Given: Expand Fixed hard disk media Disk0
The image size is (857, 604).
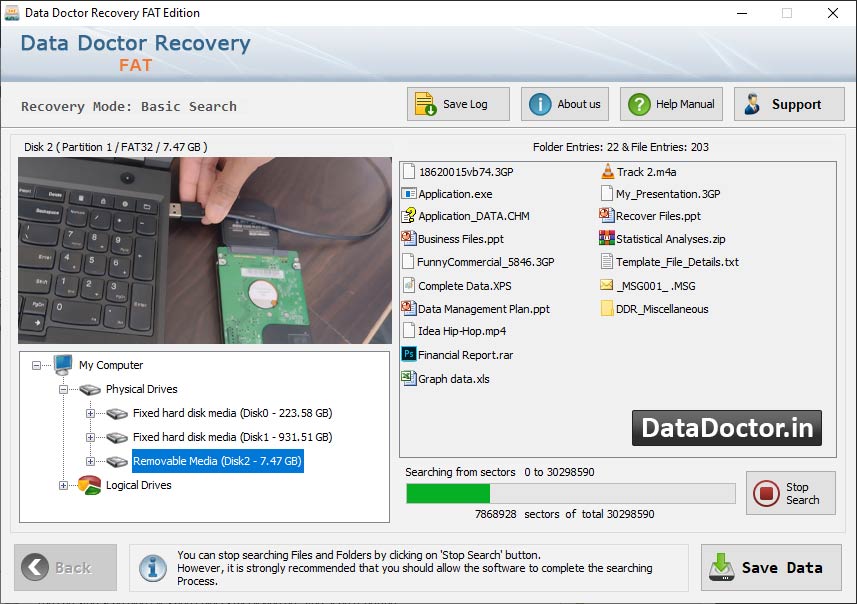Looking at the screenshot, I should click(86, 413).
